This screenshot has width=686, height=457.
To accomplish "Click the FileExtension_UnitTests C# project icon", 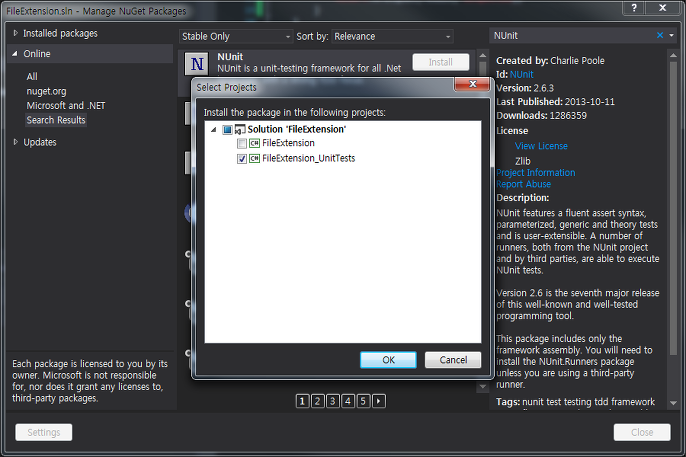I will click(x=254, y=158).
